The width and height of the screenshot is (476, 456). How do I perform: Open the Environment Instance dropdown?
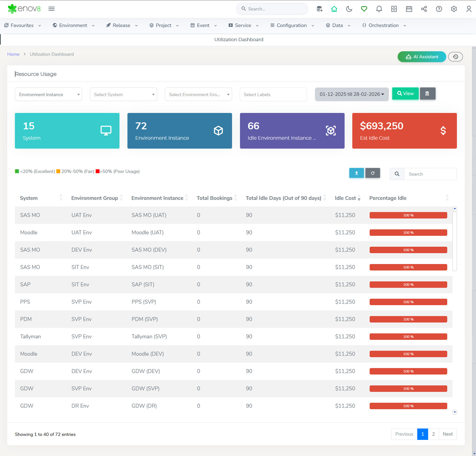[48, 94]
